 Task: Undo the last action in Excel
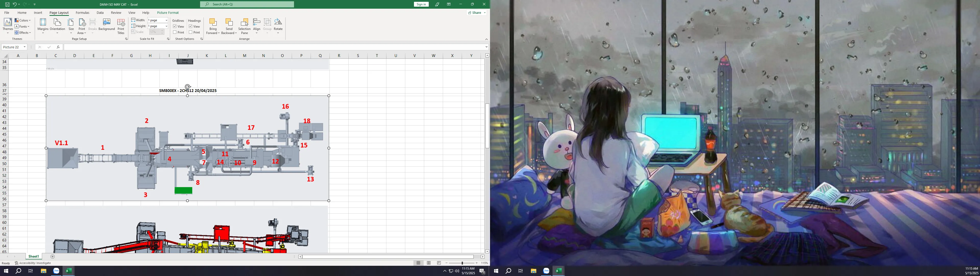[15, 4]
